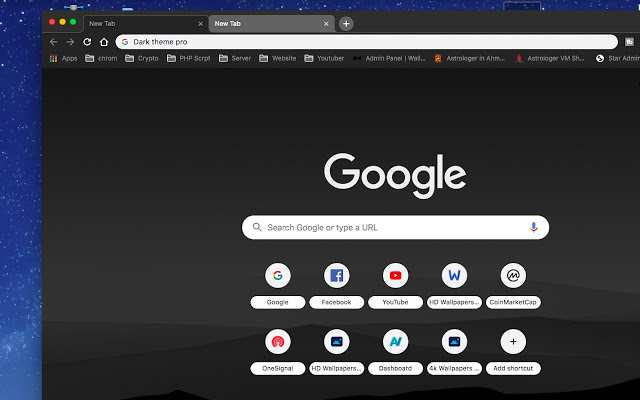The height and width of the screenshot is (400, 640).
Task: Open the Server bookmarks folder
Action: [x=235, y=58]
